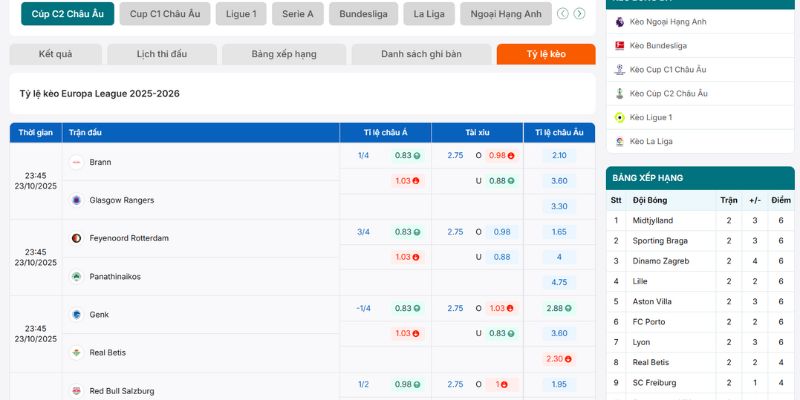The width and height of the screenshot is (800, 400).
Task: Click the Premier League icon in sidebar
Action: (619, 21)
